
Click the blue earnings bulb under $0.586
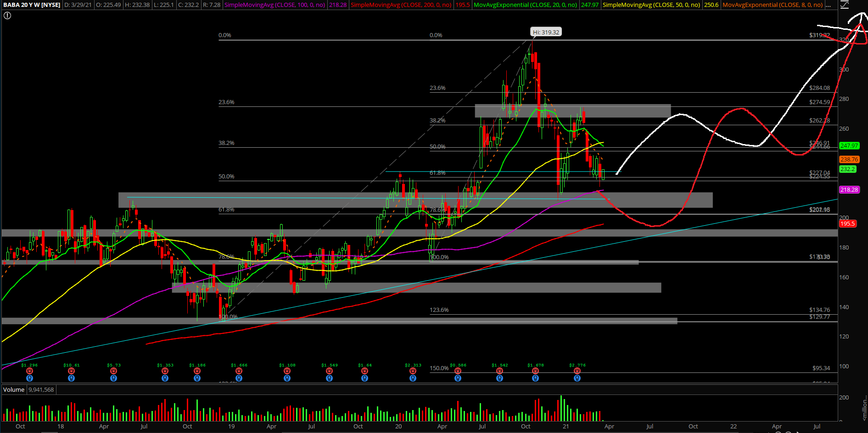458,378
